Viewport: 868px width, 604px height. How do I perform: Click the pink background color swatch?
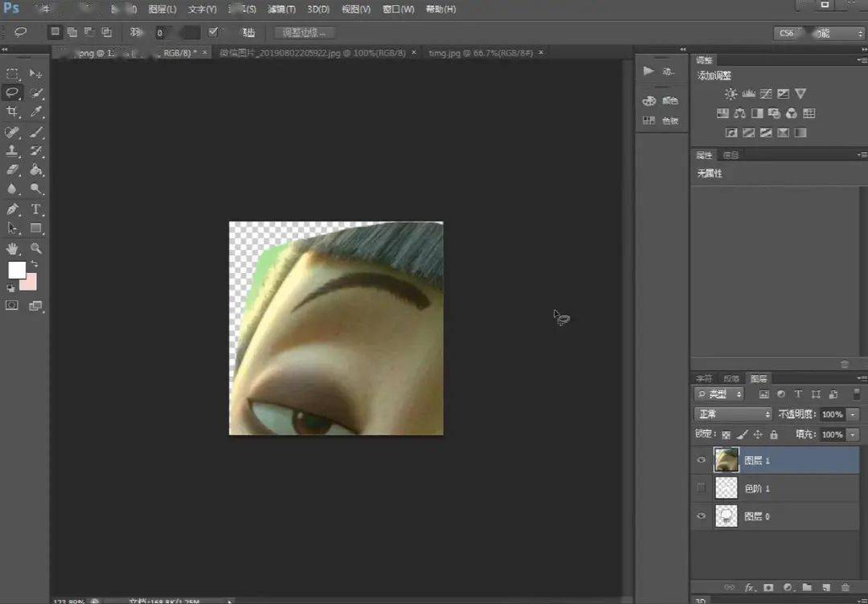click(x=30, y=284)
